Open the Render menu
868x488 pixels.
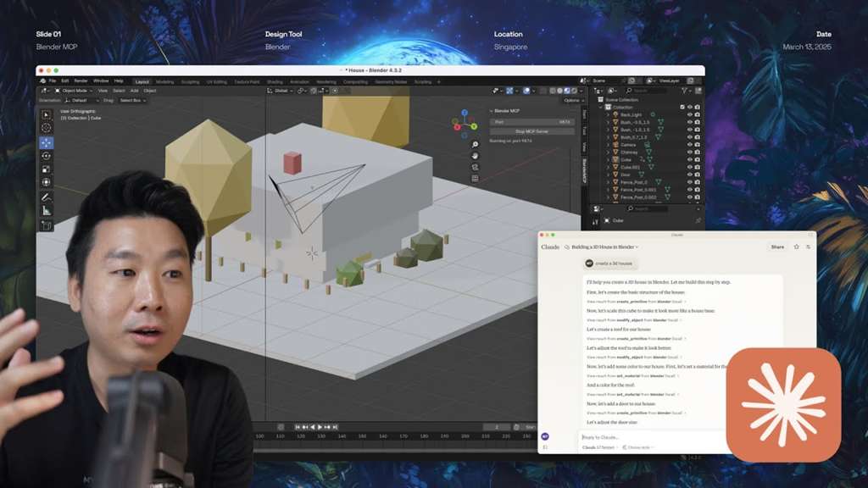tap(81, 80)
